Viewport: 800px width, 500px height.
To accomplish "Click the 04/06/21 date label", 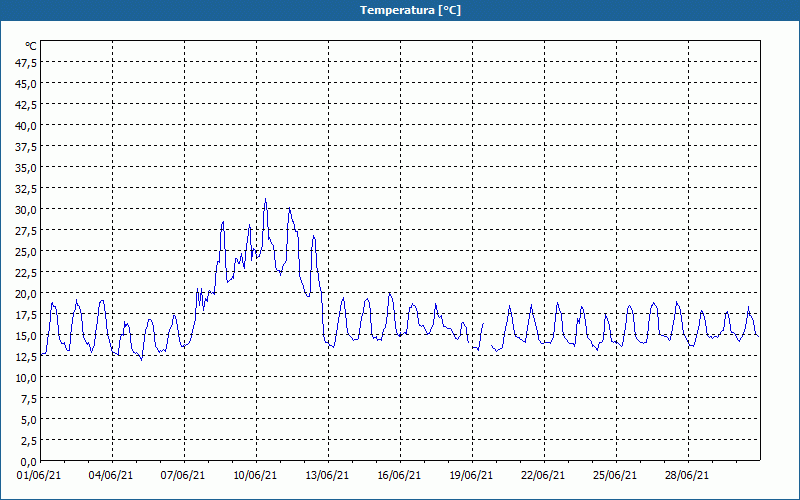I will (111, 475).
